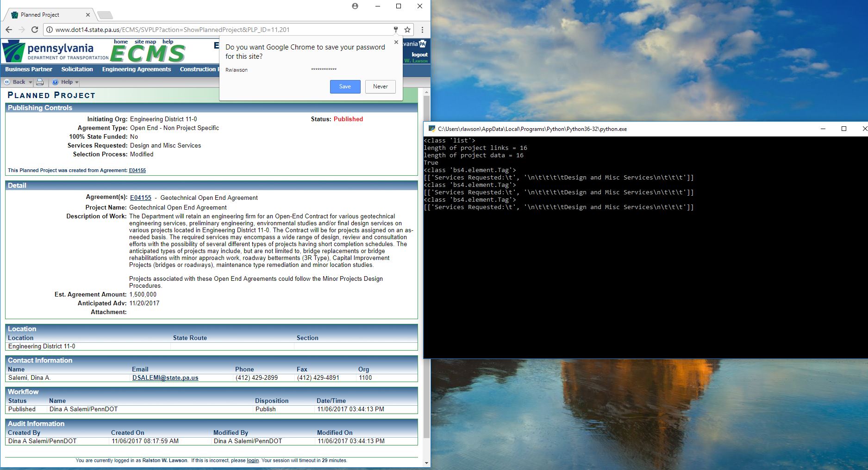Save the password with the Save button
The height and width of the screenshot is (470, 868).
coord(345,87)
